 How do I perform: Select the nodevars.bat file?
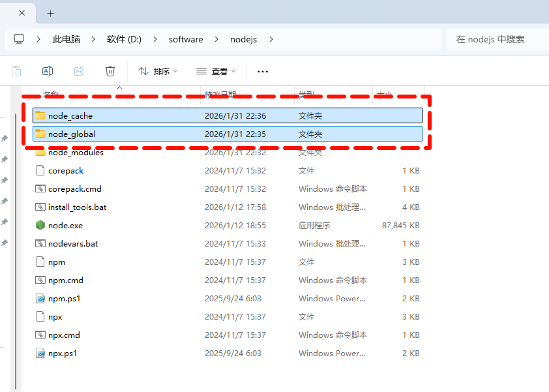[x=228, y=243]
